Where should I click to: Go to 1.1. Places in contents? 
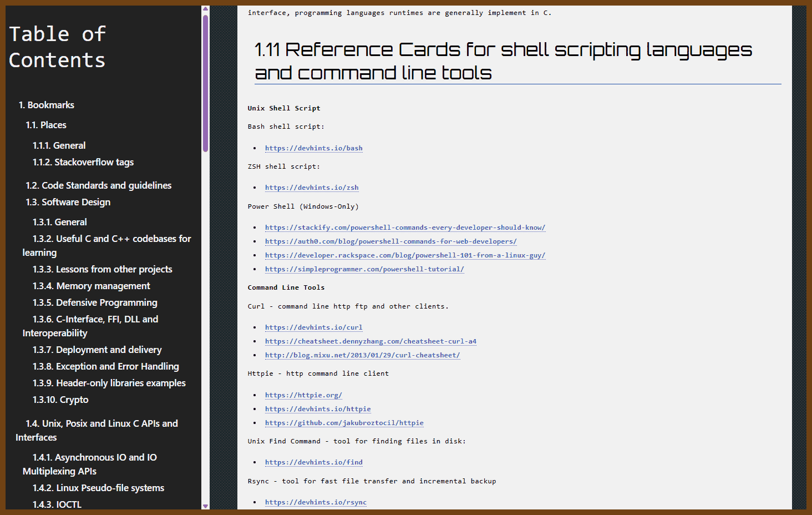click(x=46, y=125)
